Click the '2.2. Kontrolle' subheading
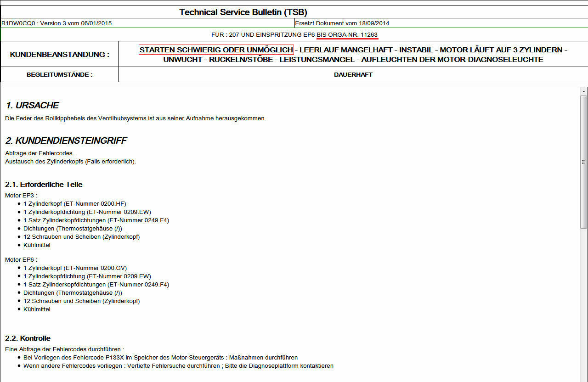The width and height of the screenshot is (588, 382). [28, 338]
